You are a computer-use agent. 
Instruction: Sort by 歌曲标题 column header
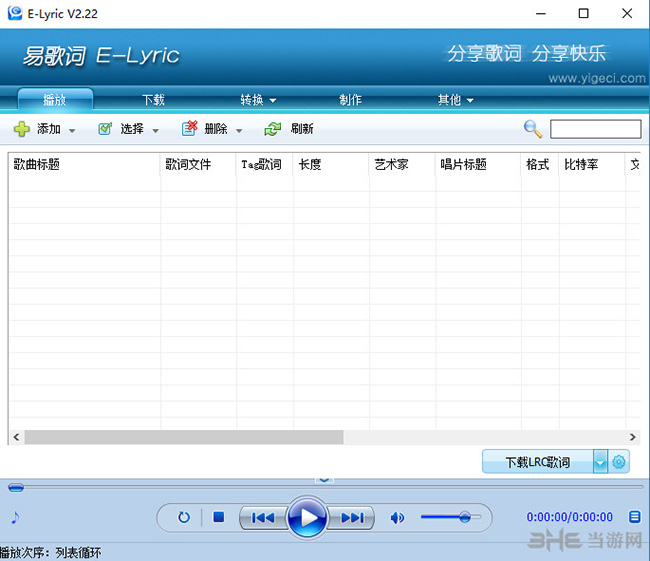click(x=84, y=165)
